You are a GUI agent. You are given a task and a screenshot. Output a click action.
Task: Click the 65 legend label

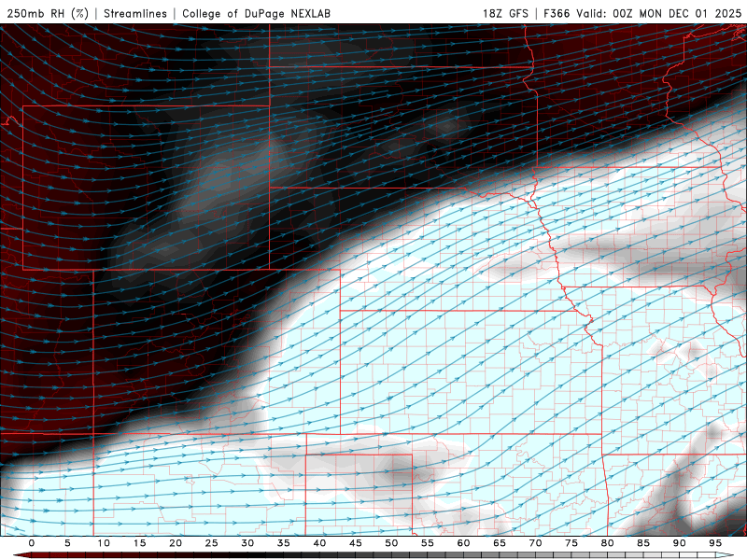click(500, 543)
